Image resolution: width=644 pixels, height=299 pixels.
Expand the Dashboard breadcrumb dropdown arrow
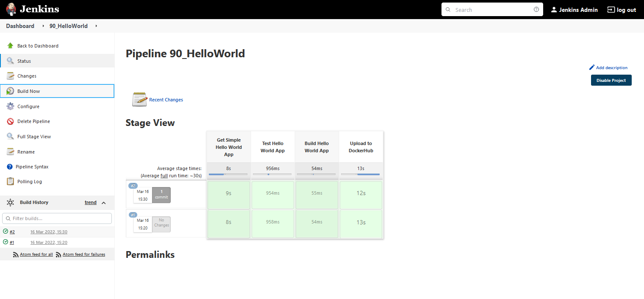click(43, 26)
